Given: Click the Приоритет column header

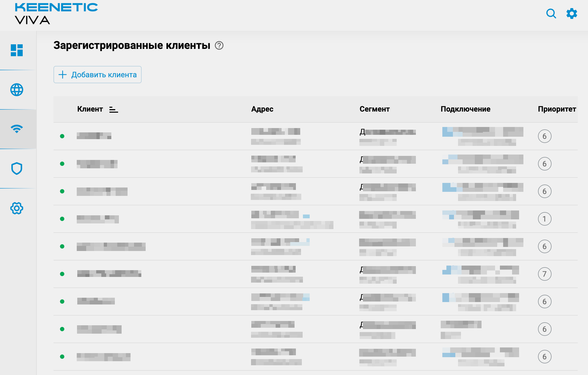Looking at the screenshot, I should 557,109.
